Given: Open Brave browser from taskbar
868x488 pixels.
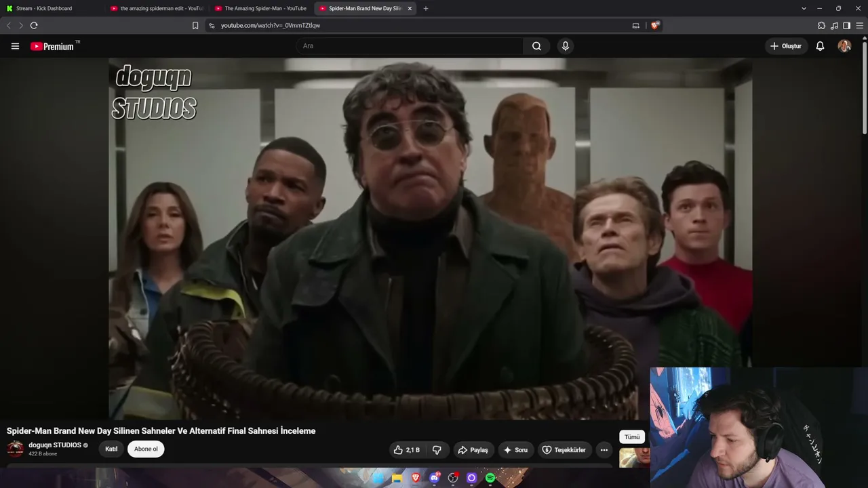Looking at the screenshot, I should 415,478.
